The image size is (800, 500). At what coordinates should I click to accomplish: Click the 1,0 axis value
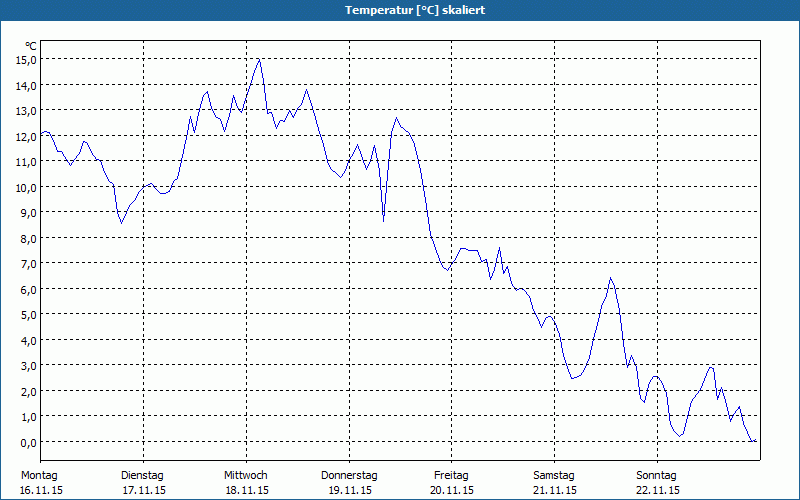pos(30,417)
